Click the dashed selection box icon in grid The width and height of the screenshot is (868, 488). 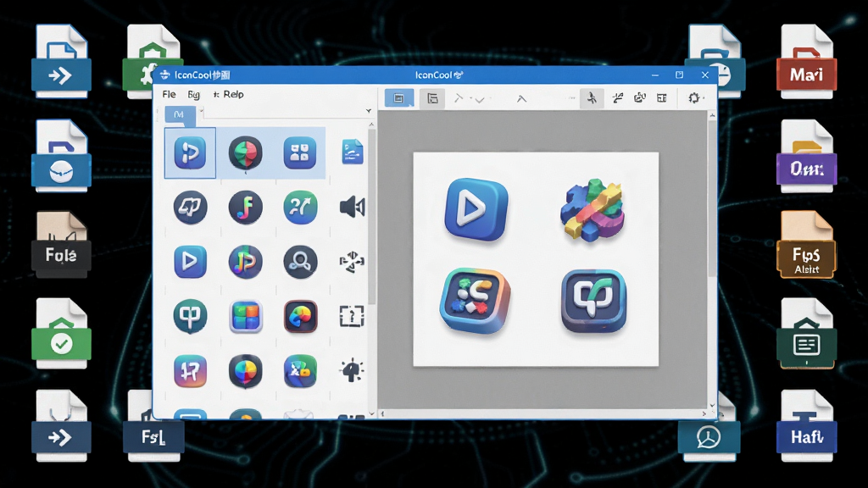[x=352, y=317]
